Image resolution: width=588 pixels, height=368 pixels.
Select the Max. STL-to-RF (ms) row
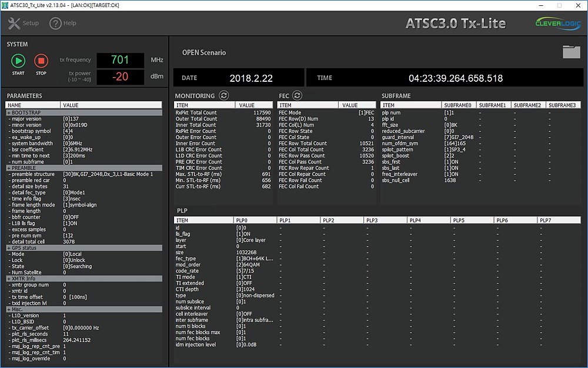223,174
